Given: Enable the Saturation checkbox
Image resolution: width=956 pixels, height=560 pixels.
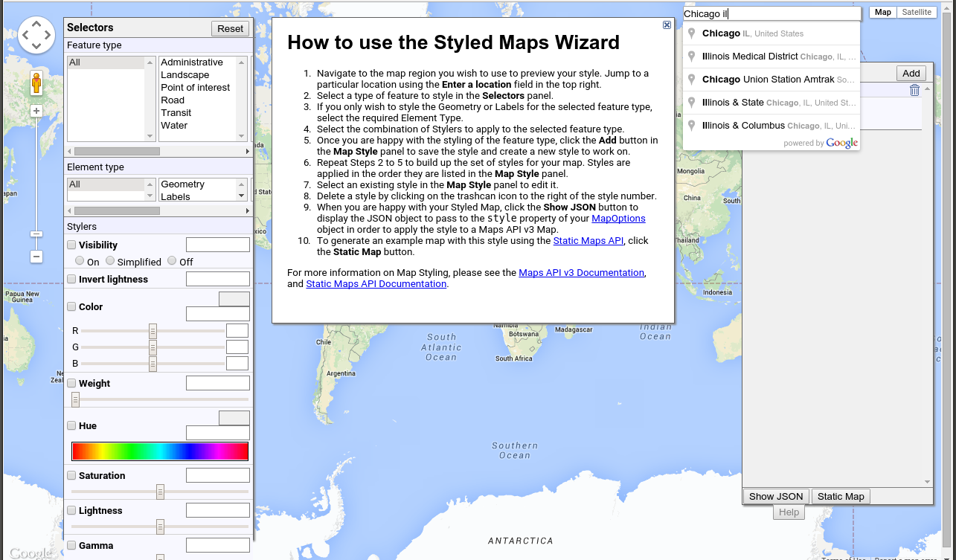Looking at the screenshot, I should 71,475.
